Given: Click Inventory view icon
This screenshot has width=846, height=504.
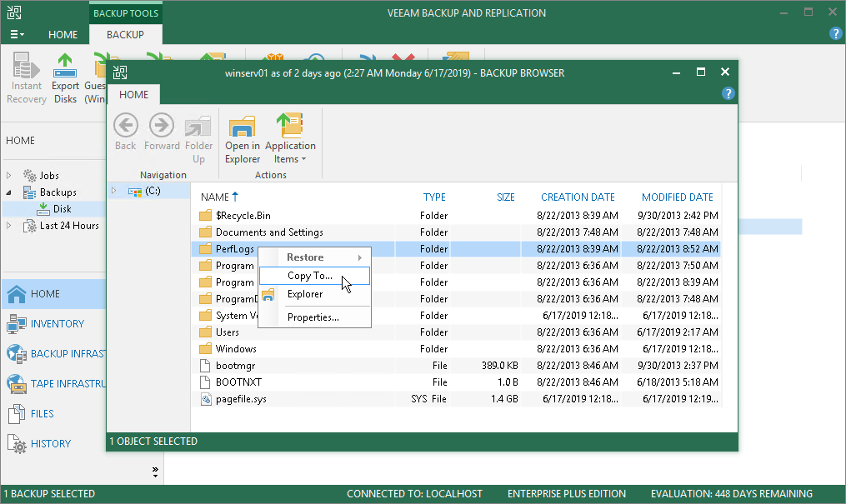Looking at the screenshot, I should (16, 324).
